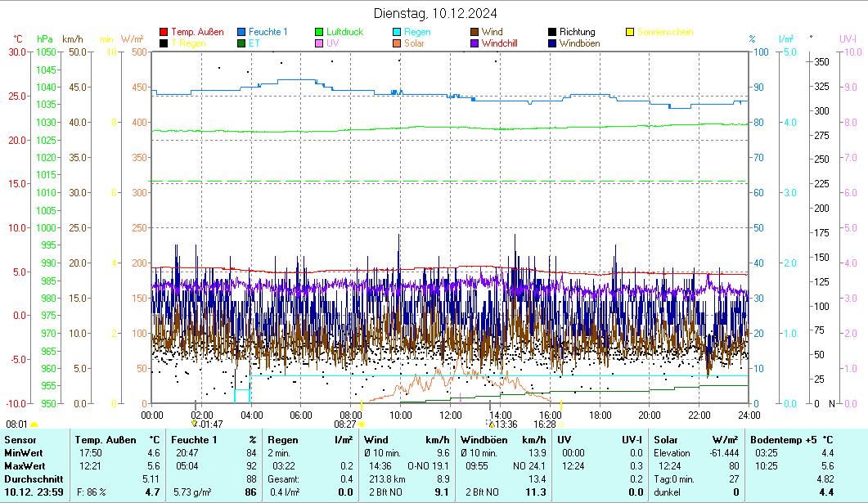This screenshot has height=503, width=868.
Task: Click the 16:28 sunset marker on timeline
Action: (546, 424)
